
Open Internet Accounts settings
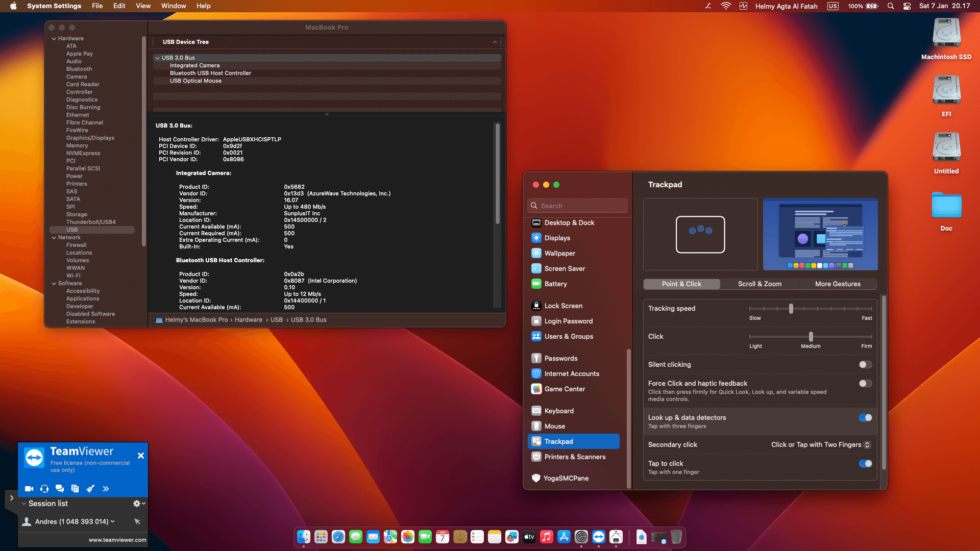(x=572, y=373)
